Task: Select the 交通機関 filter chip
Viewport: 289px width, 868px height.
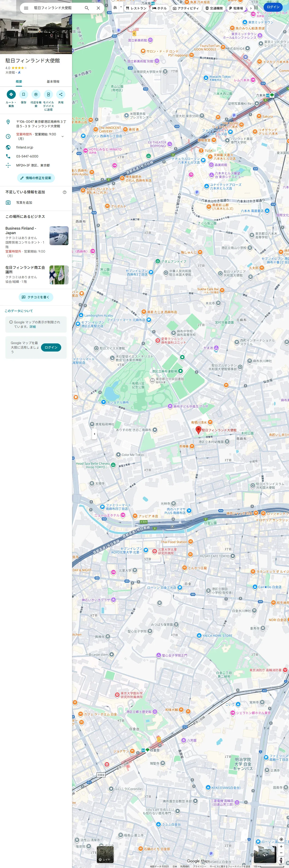Action: tap(214, 8)
